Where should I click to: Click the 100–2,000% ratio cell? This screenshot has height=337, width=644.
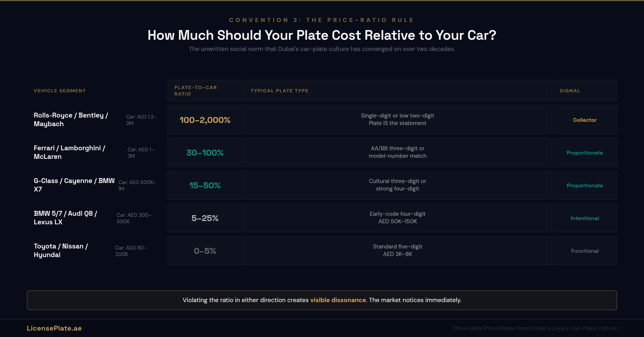[205, 120]
